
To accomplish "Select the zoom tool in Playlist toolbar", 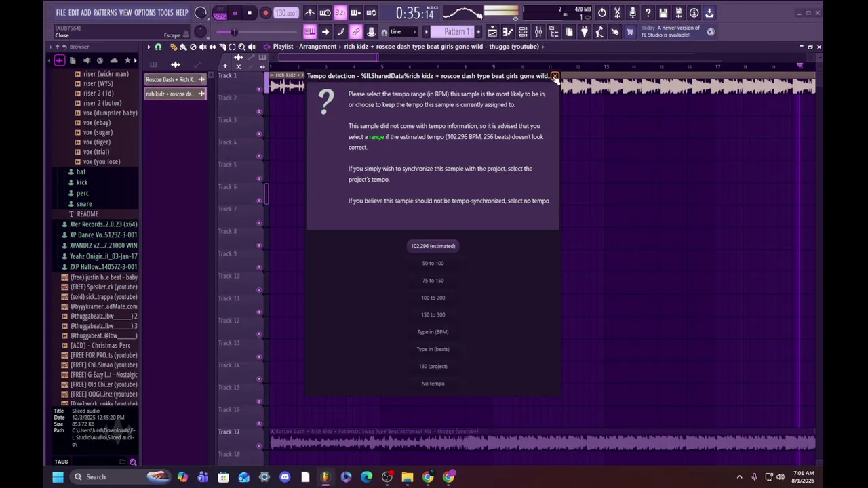I will pyautogui.click(x=241, y=47).
